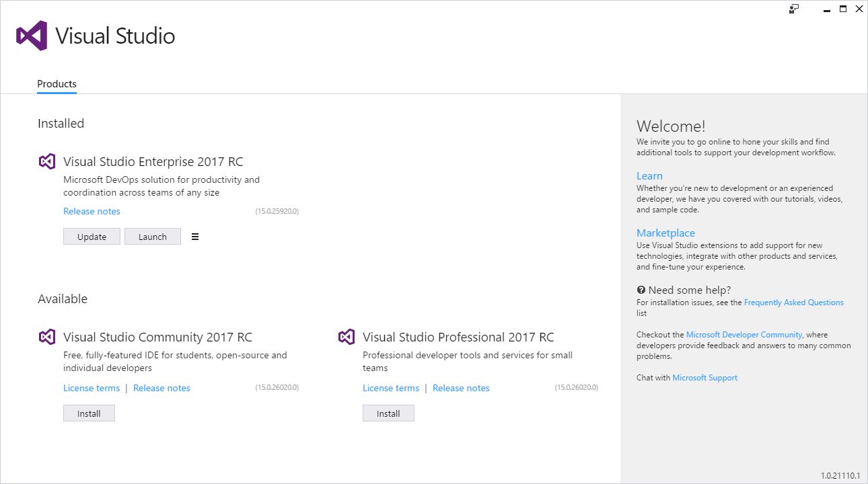The height and width of the screenshot is (484, 868).
Task: Update Visual Studio Enterprise 2017 RC
Action: coord(92,237)
